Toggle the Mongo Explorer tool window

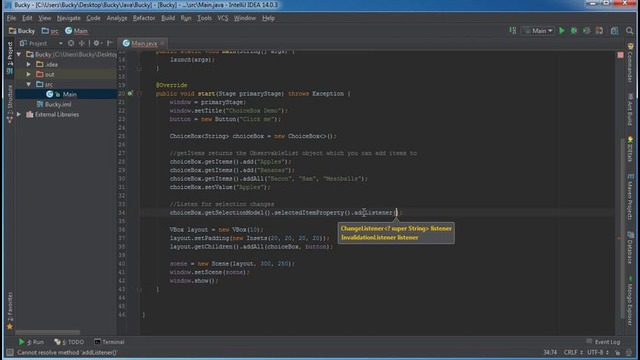click(630, 300)
